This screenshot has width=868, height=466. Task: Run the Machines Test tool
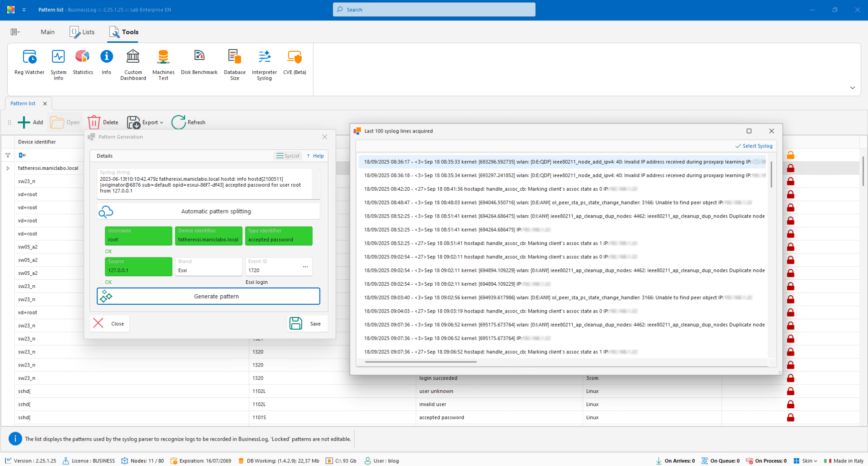(163, 64)
